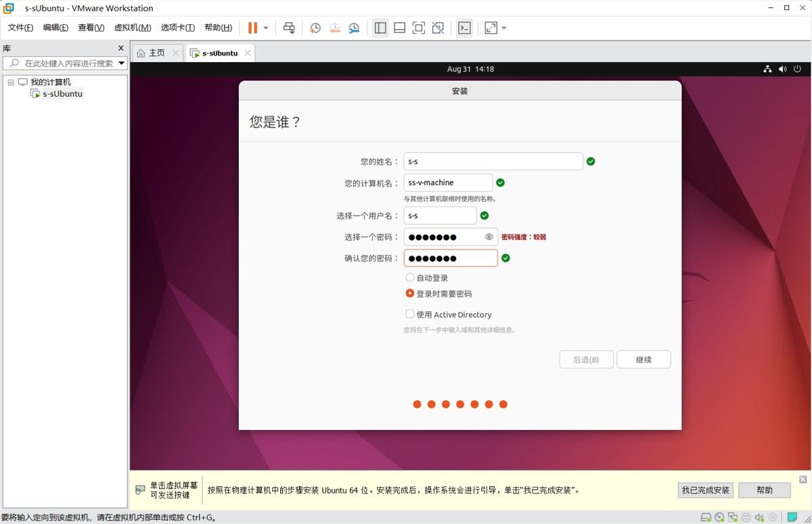Select 我的计算机 in the library tree
Image resolution: width=812 pixels, height=524 pixels.
coord(50,82)
